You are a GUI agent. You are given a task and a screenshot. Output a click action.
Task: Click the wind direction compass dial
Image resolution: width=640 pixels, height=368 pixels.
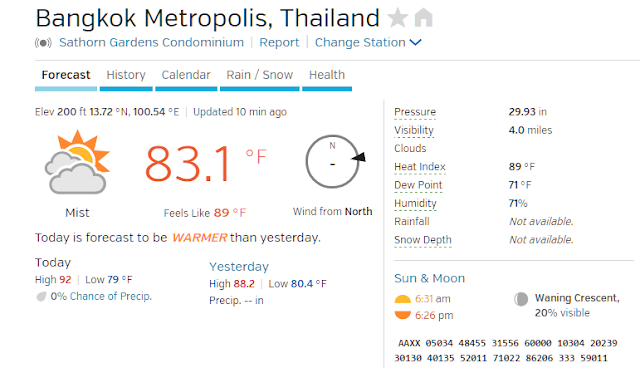(335, 162)
